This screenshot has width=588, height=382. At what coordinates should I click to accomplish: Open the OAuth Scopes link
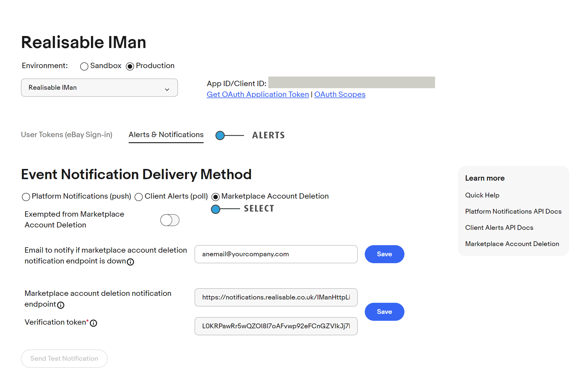(x=340, y=95)
